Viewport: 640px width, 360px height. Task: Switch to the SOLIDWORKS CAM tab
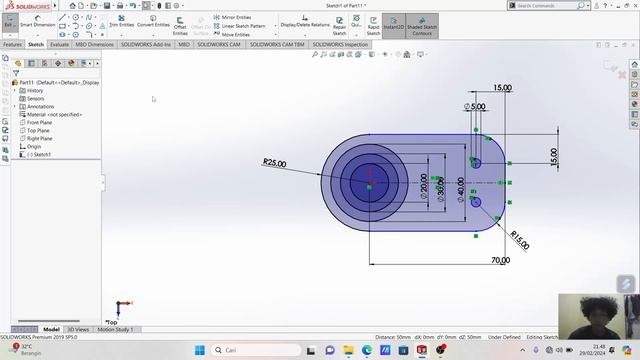(x=219, y=44)
